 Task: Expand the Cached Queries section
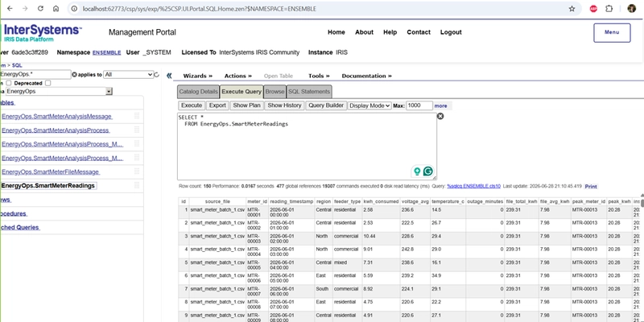[x=19, y=227]
